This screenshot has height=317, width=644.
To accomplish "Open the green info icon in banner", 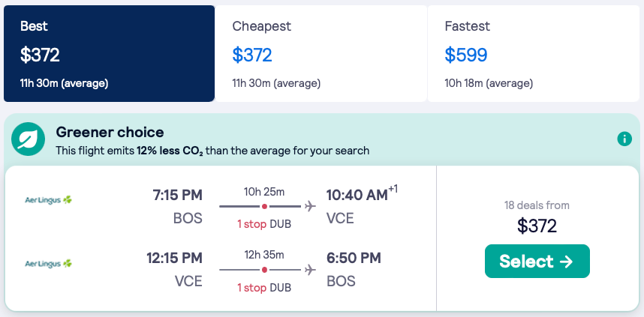I will pos(624,139).
